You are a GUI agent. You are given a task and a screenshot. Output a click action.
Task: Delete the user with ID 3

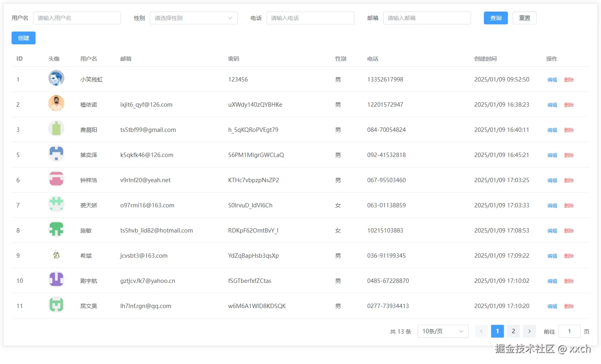pyautogui.click(x=569, y=130)
